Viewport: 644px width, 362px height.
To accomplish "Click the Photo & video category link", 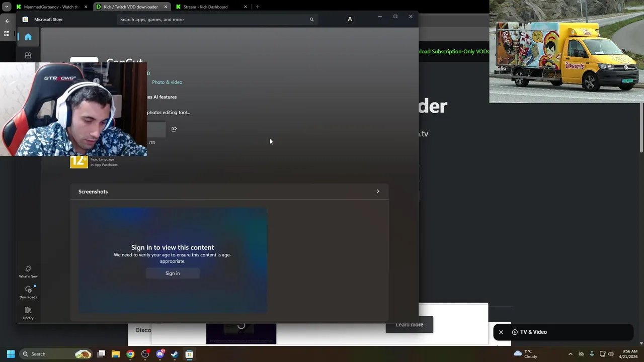I will coord(167,82).
